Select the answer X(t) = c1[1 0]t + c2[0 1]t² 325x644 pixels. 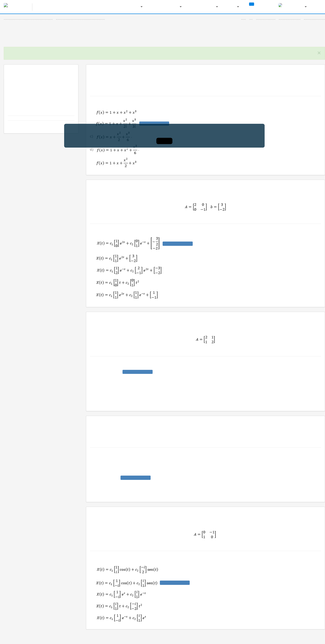click(x=118, y=283)
